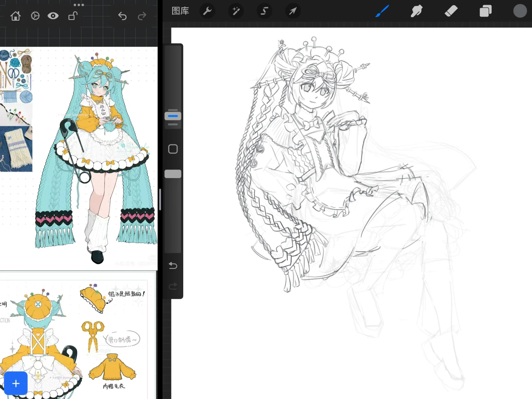Add new item with blue plus button
This screenshot has width=532, height=399.
pyautogui.click(x=16, y=383)
